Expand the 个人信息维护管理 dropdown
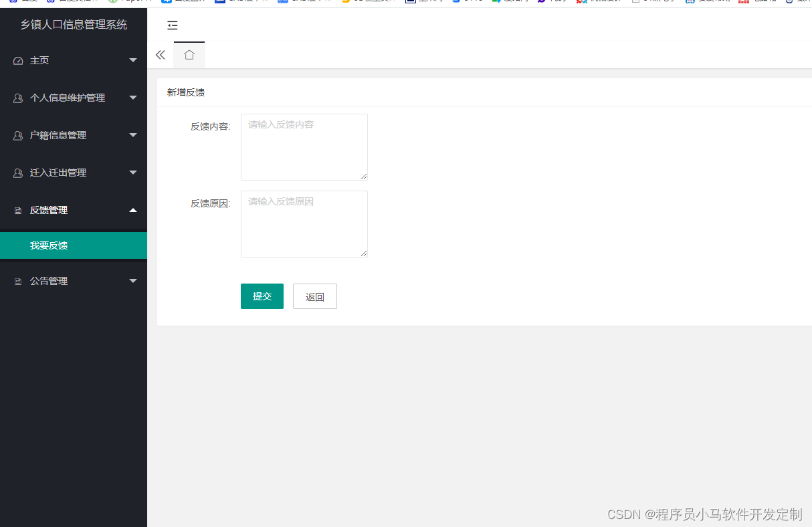This screenshot has height=527, width=812. click(x=133, y=98)
